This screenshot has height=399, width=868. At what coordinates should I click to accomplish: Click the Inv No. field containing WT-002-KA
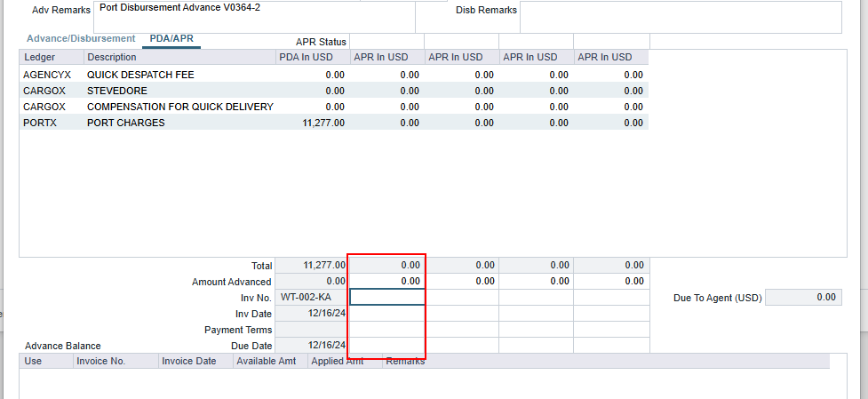pyautogui.click(x=311, y=297)
